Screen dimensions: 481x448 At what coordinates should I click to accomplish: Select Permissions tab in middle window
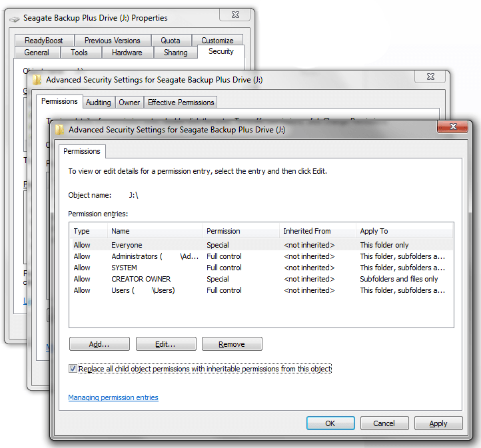(x=59, y=101)
